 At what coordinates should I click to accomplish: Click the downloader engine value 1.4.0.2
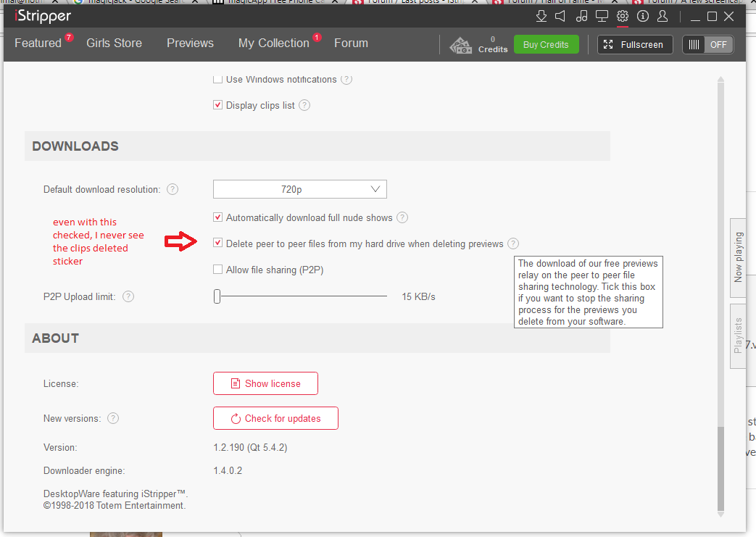(x=228, y=470)
